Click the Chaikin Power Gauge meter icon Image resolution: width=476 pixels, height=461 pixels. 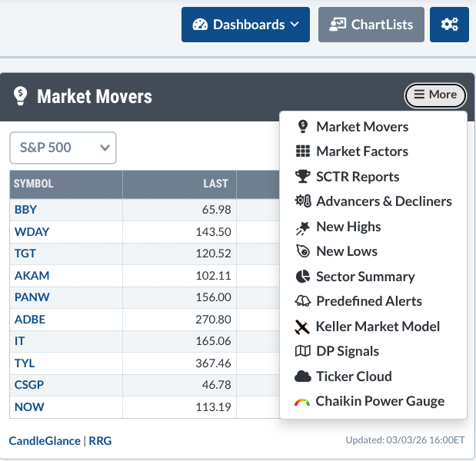click(302, 402)
